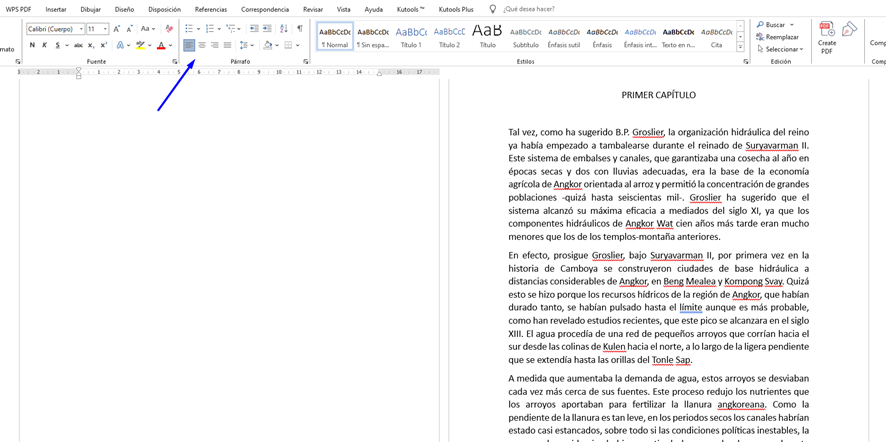Viewport: 886px width, 442px height.
Task: Apply the red font color swatch
Action: [161, 45]
